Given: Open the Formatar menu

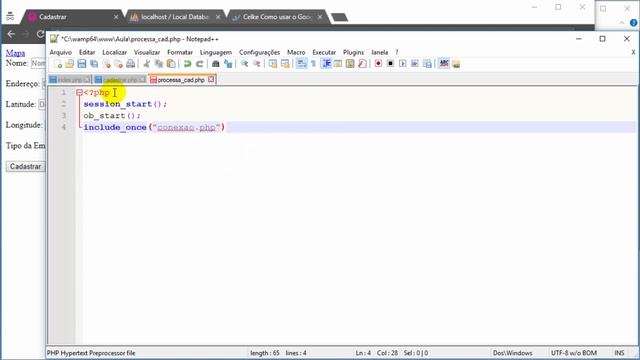Looking at the screenshot, I should click(180, 52).
